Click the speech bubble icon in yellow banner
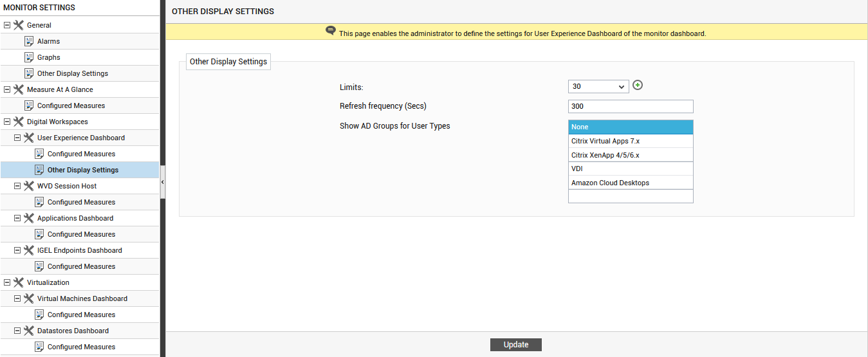The image size is (868, 357). 331,31
